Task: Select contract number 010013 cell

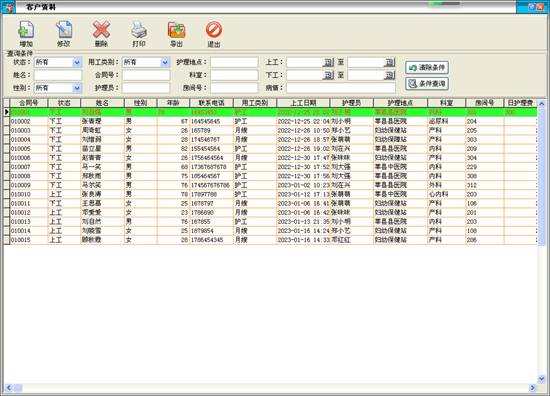Action: pyautogui.click(x=29, y=222)
